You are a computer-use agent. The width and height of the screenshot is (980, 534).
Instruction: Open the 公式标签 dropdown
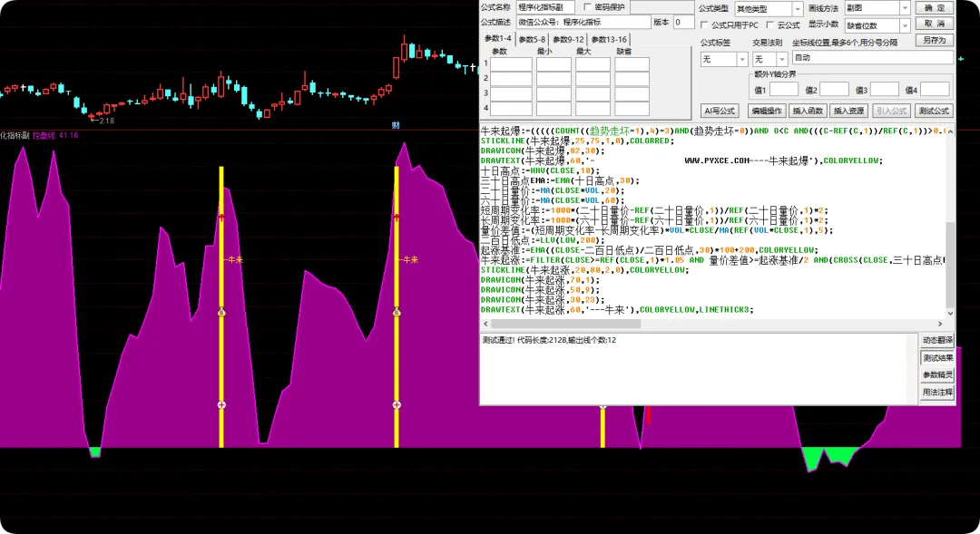[742, 59]
